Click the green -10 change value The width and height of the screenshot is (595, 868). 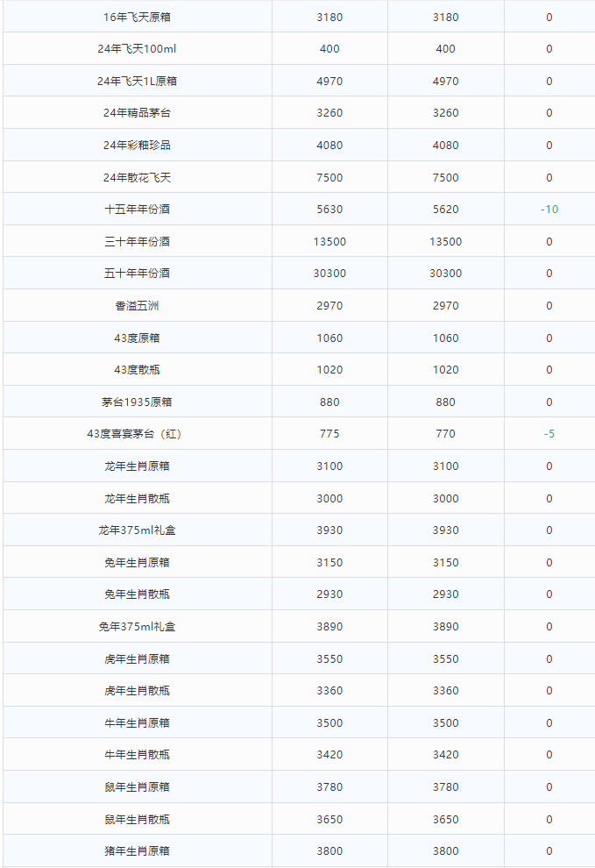(x=549, y=210)
